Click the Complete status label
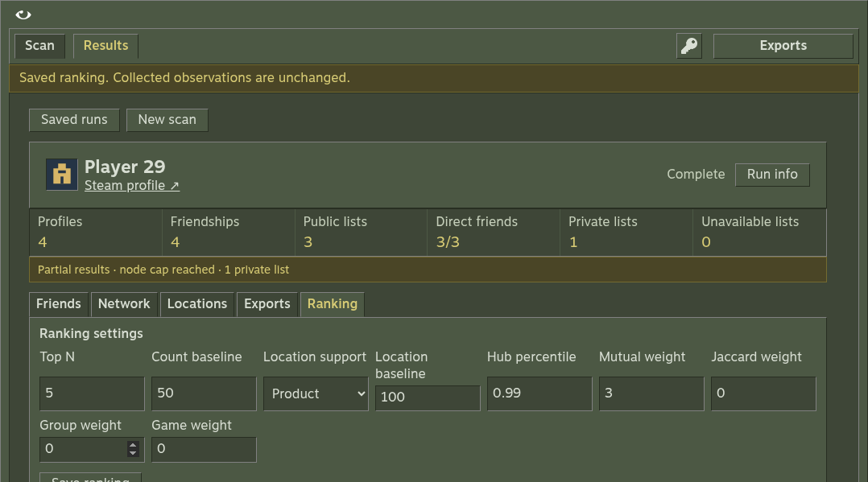The image size is (868, 482). point(696,175)
